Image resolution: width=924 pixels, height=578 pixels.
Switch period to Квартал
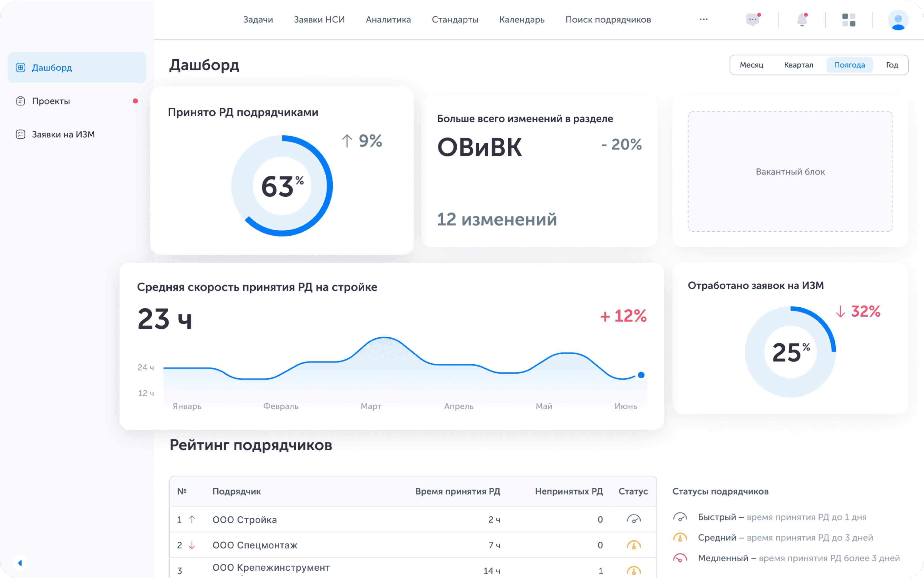798,65
